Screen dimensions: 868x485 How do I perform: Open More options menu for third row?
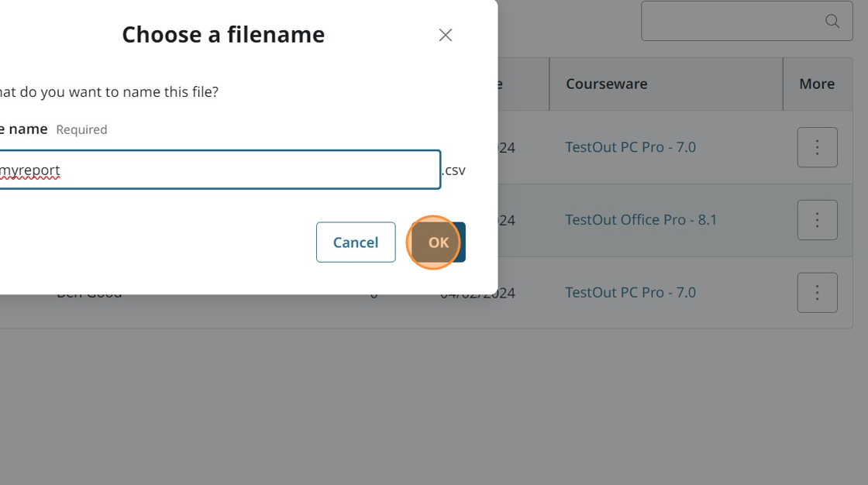tap(817, 293)
